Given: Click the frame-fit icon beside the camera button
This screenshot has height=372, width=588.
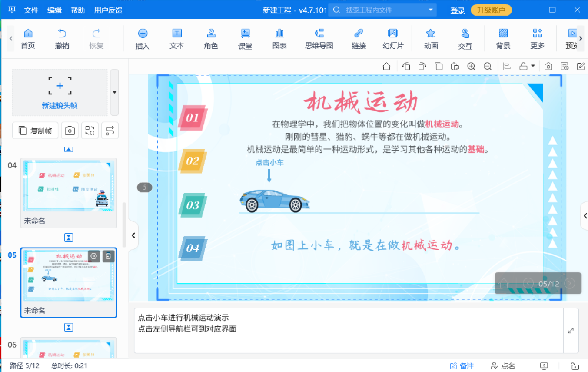Looking at the screenshot, I should click(x=90, y=131).
